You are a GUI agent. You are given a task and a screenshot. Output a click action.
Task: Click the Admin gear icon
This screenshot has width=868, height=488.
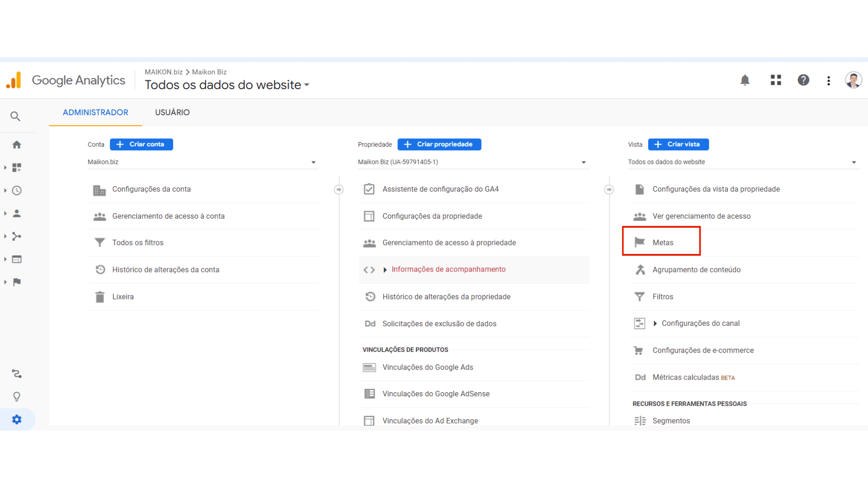coord(17,419)
